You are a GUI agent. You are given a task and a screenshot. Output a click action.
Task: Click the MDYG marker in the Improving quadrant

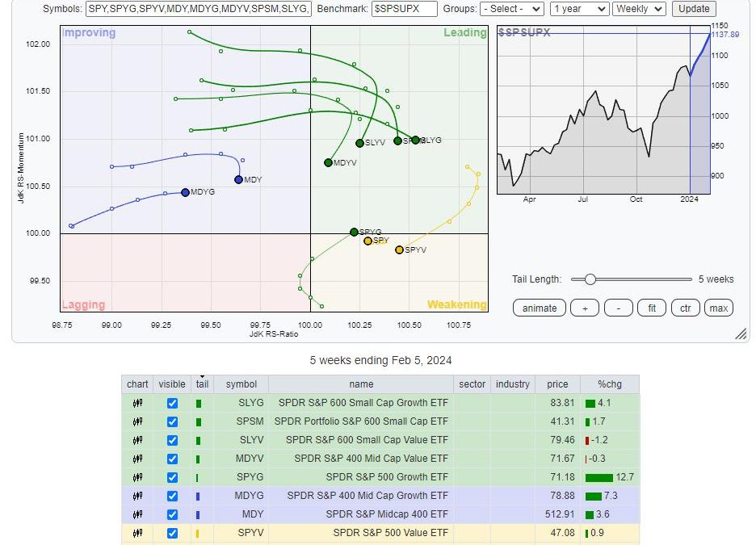185,192
